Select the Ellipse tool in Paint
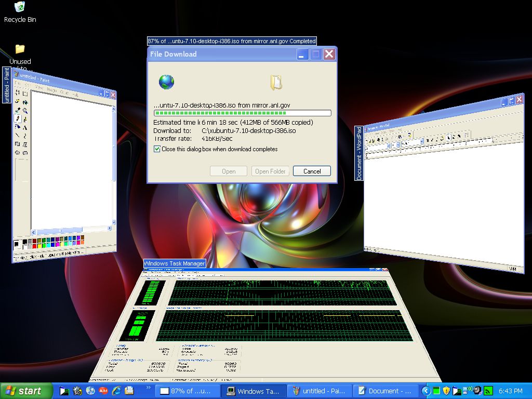Image resolution: width=532 pixels, height=399 pixels. pyautogui.click(x=18, y=152)
